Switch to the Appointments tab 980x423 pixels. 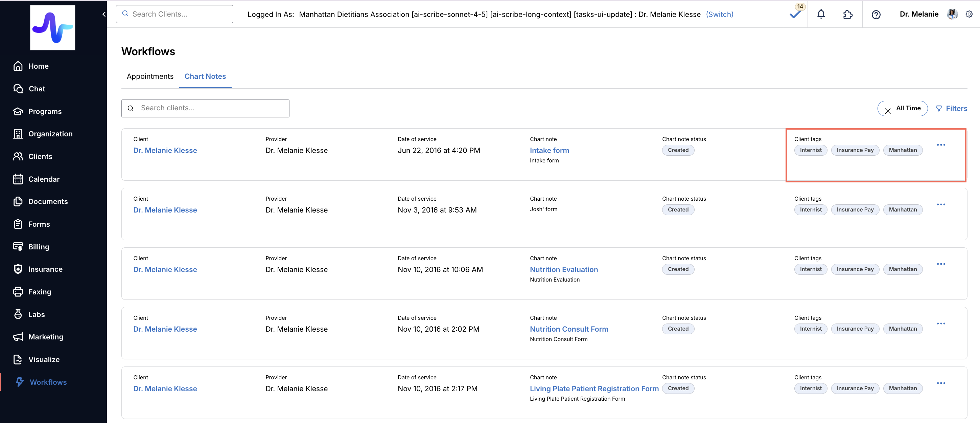[150, 76]
